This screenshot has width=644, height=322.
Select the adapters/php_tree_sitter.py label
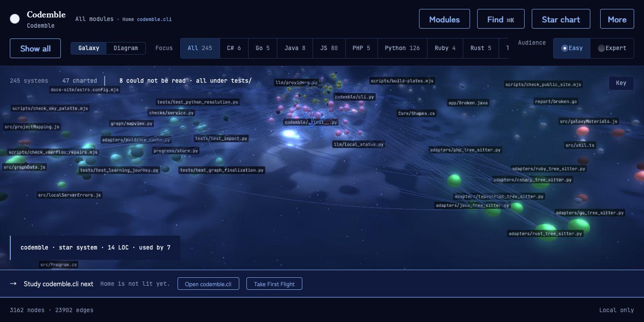click(x=465, y=150)
